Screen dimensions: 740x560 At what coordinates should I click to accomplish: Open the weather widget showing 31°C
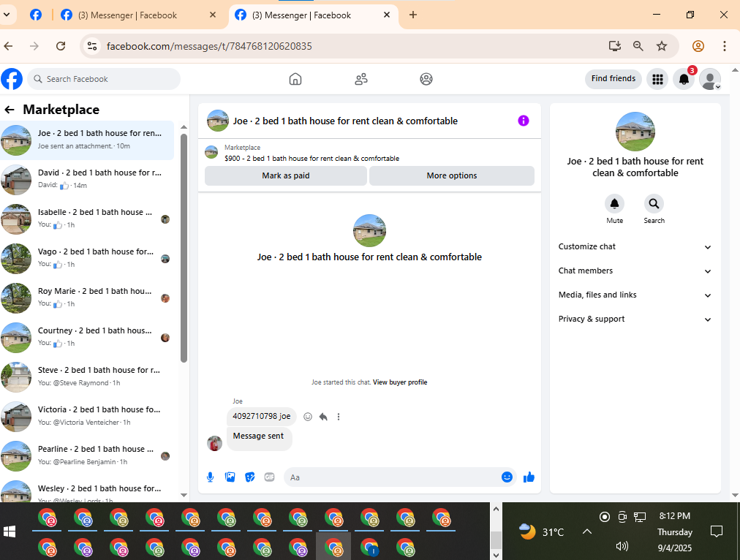(x=541, y=531)
